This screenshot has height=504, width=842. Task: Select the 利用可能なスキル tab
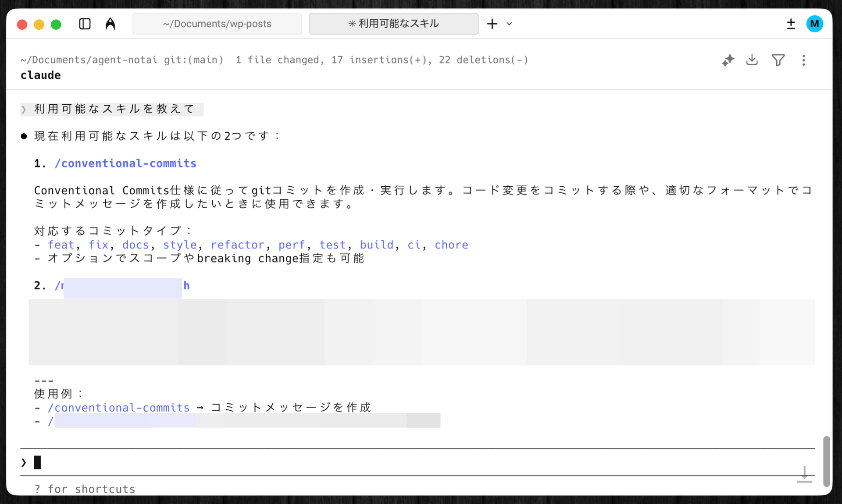393,24
